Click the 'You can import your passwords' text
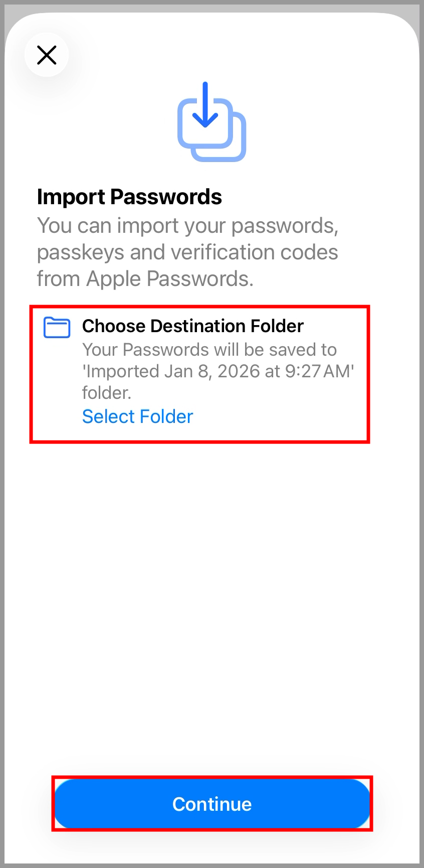 187,226
